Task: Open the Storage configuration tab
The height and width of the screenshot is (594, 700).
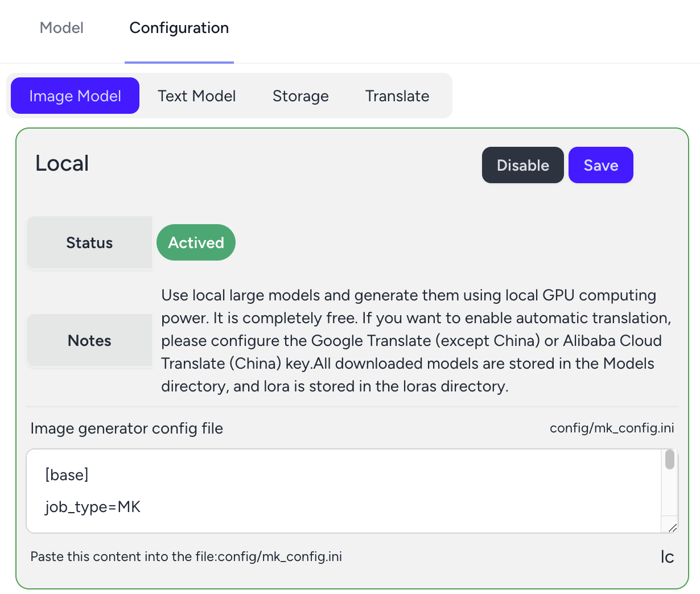Action: pos(300,96)
